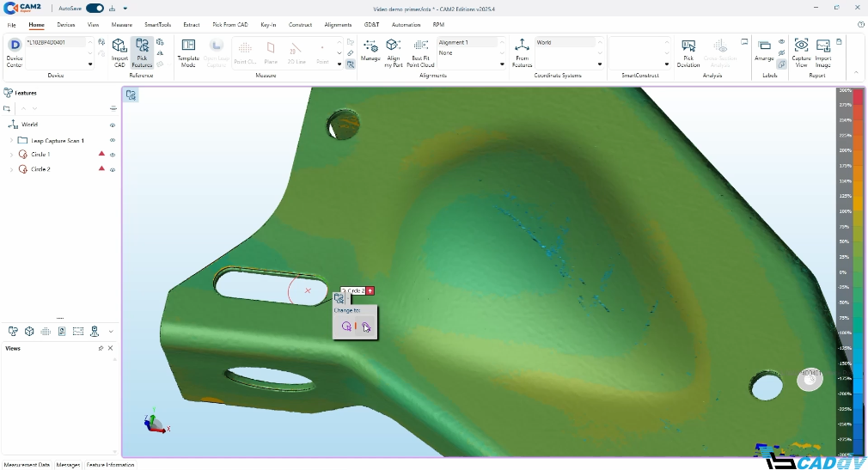868x470 pixels.
Task: Click the red arrow on the Circle 2 label
Action: [370, 290]
